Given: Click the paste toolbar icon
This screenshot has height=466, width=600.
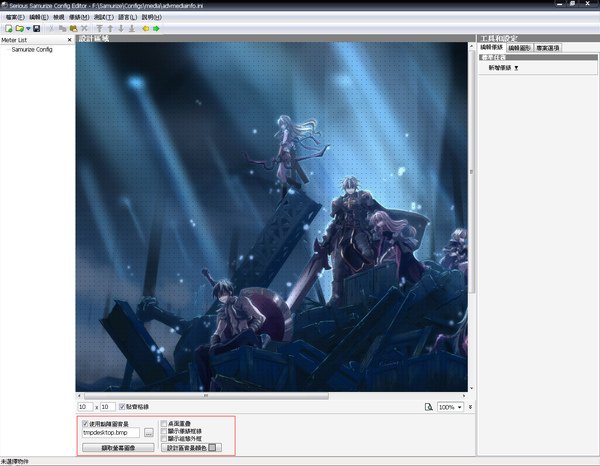Looking at the screenshot, I should point(73,29).
